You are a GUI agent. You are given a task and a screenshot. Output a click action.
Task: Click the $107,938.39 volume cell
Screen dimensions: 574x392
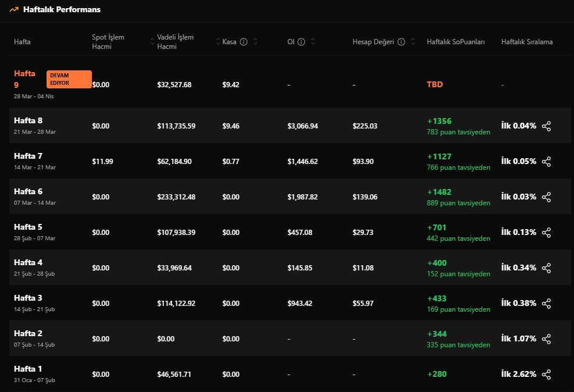176,233
